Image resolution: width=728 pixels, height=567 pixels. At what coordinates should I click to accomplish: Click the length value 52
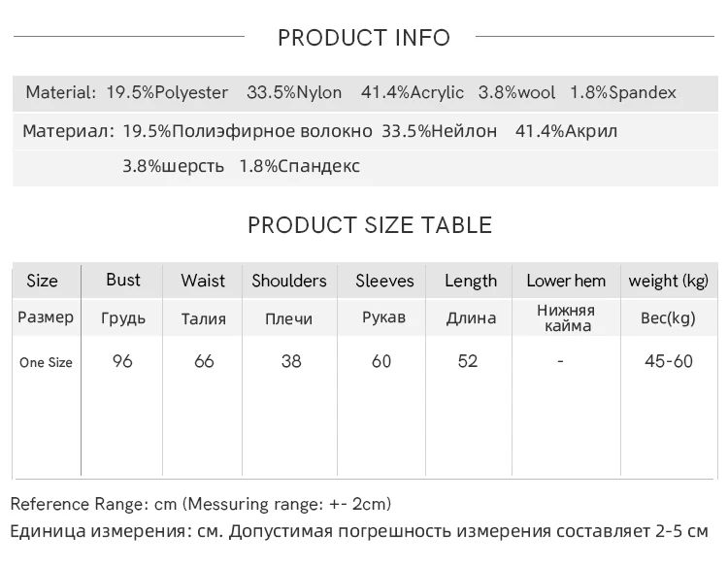(x=468, y=361)
